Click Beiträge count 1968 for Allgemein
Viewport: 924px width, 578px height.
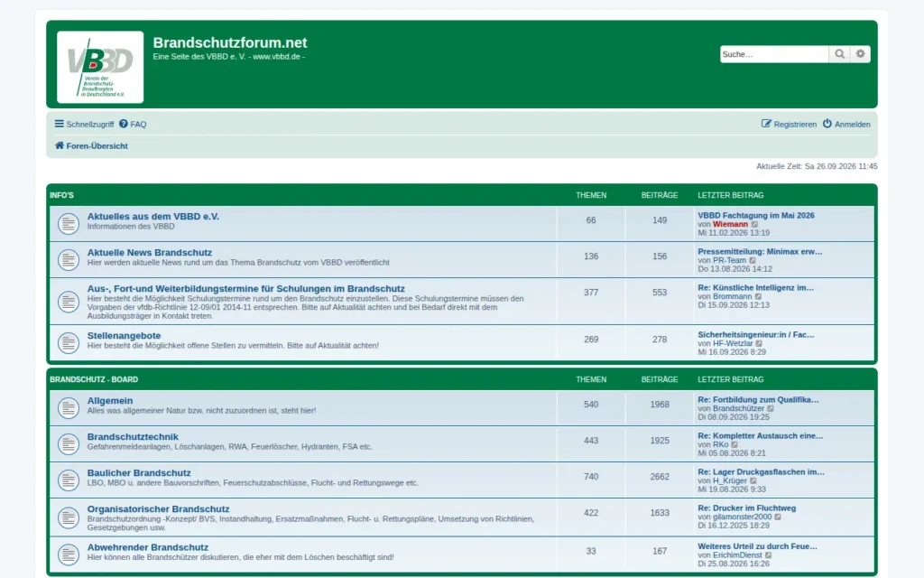660,405
